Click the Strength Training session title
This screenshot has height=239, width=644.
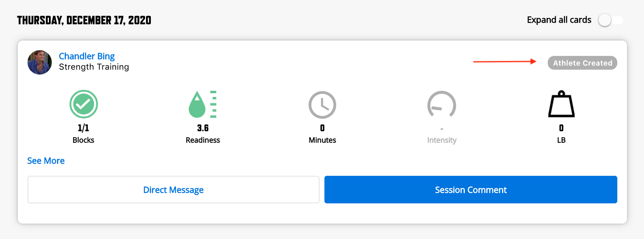94,67
